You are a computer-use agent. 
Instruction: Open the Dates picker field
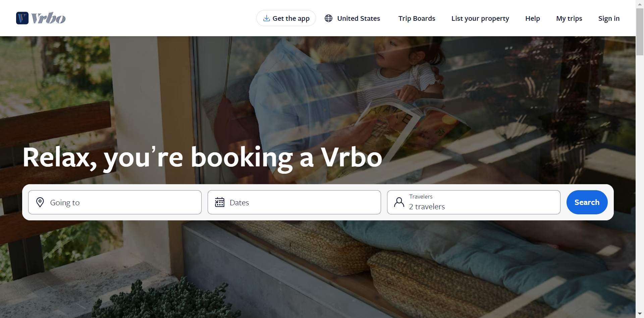[x=294, y=202]
